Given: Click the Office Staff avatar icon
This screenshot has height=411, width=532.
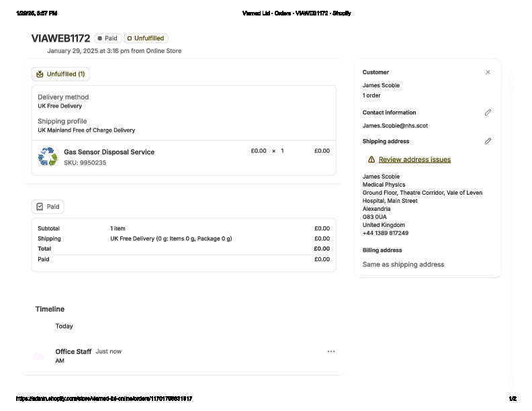Looking at the screenshot, I should pos(40,356).
